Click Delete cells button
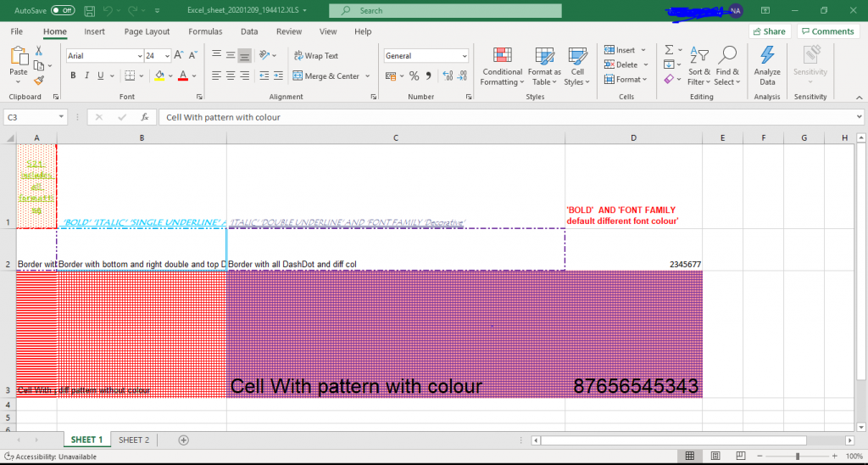The width and height of the screenshot is (868, 465). (x=621, y=64)
